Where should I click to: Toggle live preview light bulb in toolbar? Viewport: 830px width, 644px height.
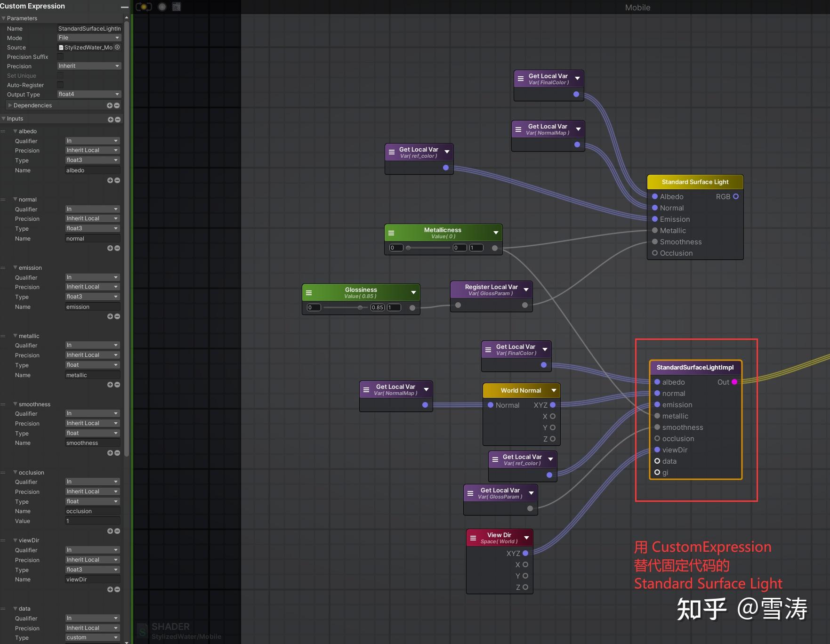[x=144, y=7]
